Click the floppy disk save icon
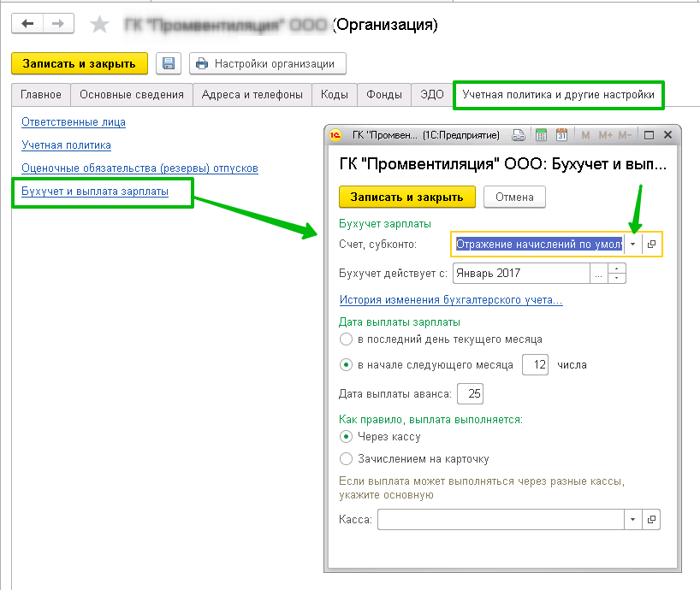The width and height of the screenshot is (700, 590). 169,64
